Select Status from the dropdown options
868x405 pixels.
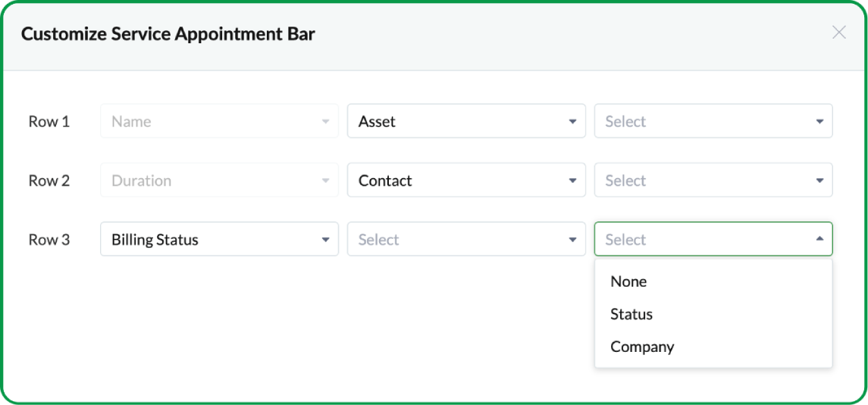click(x=631, y=314)
